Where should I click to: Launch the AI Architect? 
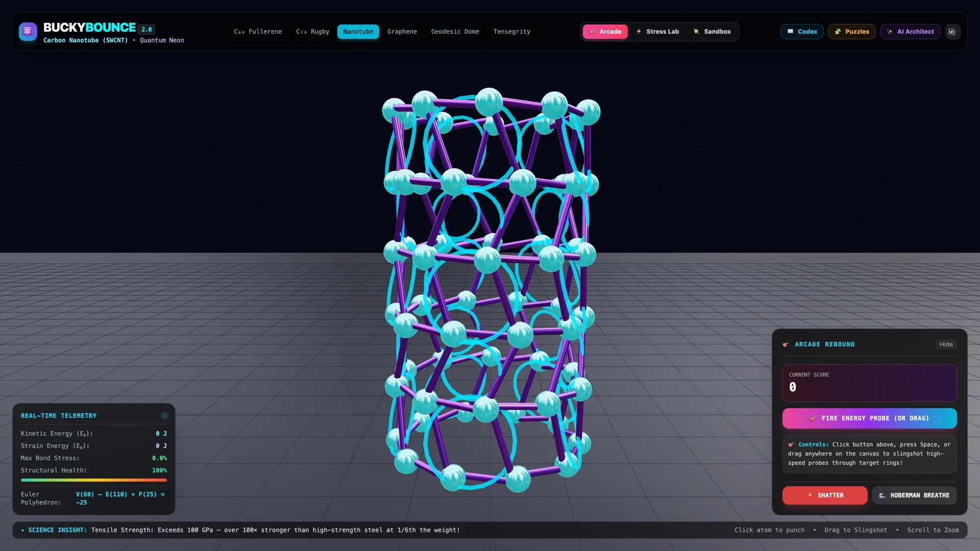910,32
